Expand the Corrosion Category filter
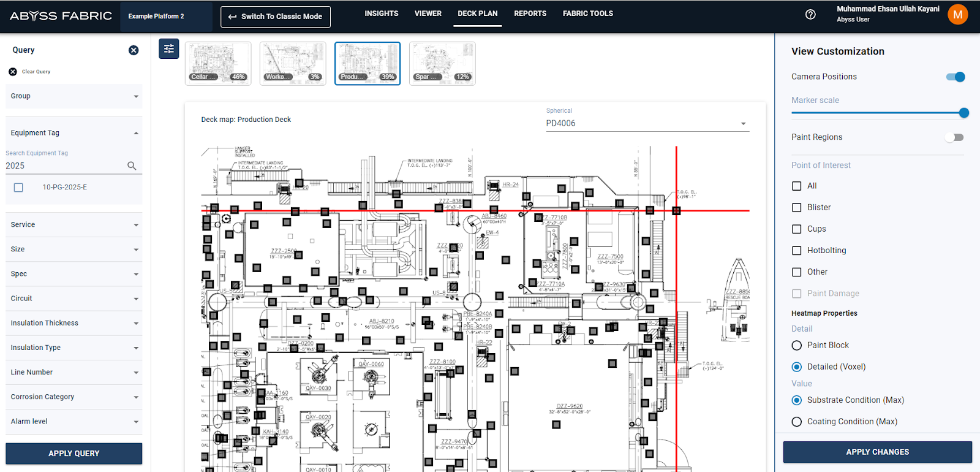 pos(73,397)
